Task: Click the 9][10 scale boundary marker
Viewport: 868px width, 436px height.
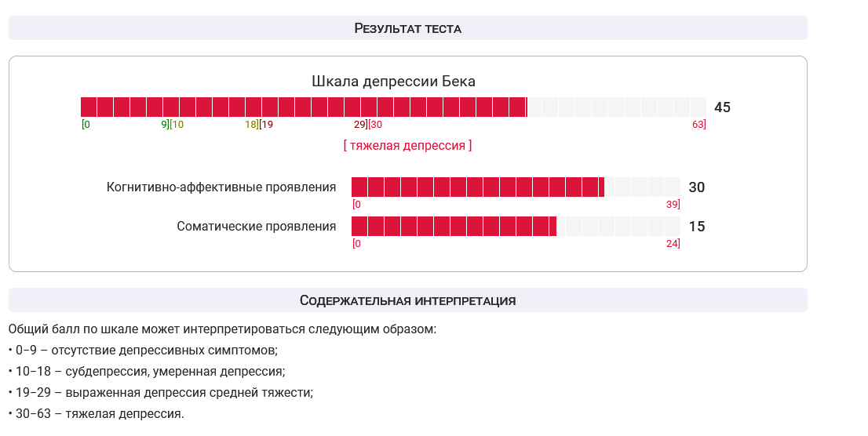Action: click(x=172, y=125)
